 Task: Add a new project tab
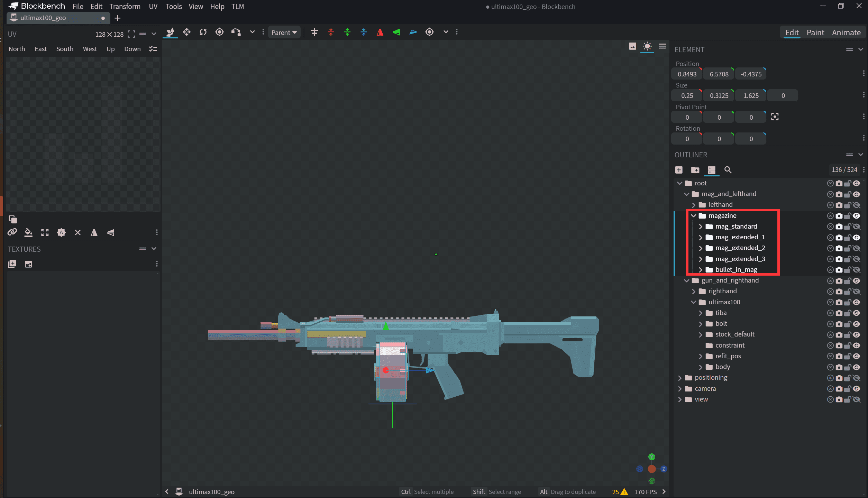click(x=118, y=18)
